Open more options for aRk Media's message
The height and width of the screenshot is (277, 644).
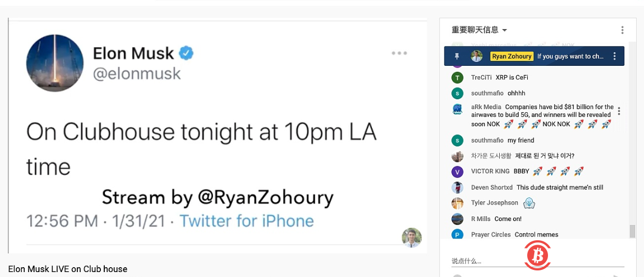(x=619, y=111)
